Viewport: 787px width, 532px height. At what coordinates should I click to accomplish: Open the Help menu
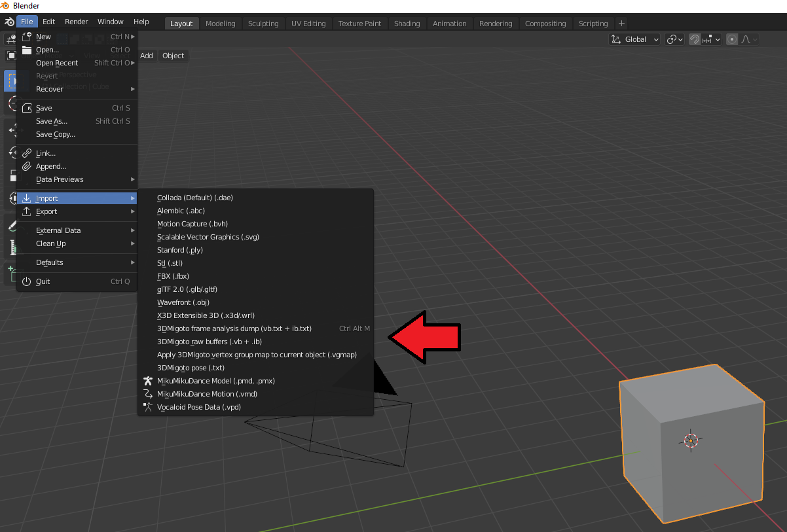pyautogui.click(x=141, y=22)
